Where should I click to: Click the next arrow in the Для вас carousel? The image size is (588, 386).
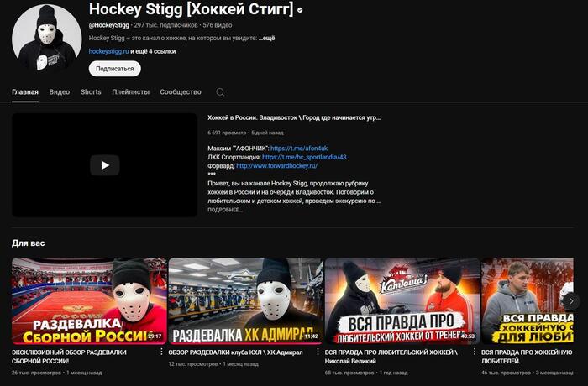pos(571,301)
